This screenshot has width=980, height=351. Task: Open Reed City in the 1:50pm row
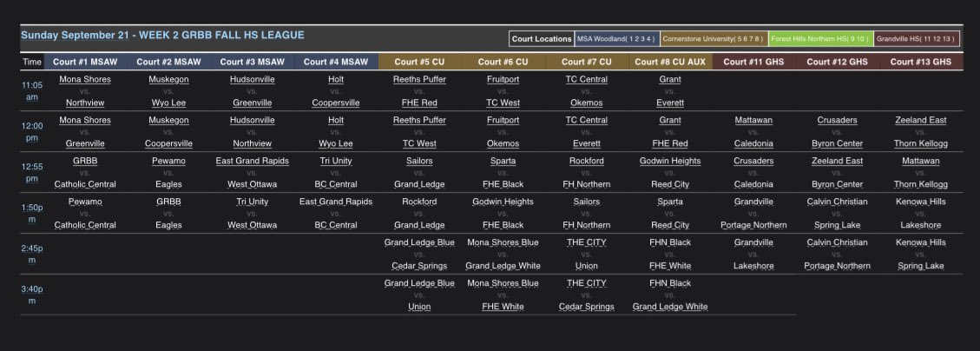(670, 225)
